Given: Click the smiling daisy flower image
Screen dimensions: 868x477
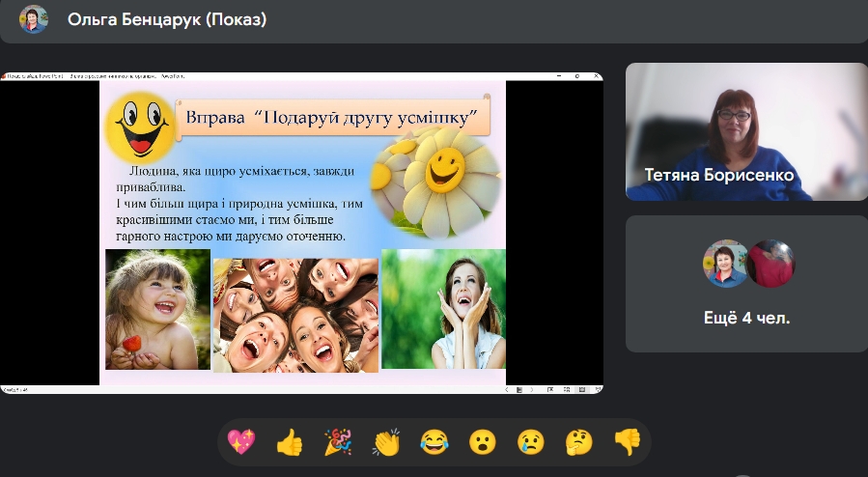Looking at the screenshot, I should [439, 175].
